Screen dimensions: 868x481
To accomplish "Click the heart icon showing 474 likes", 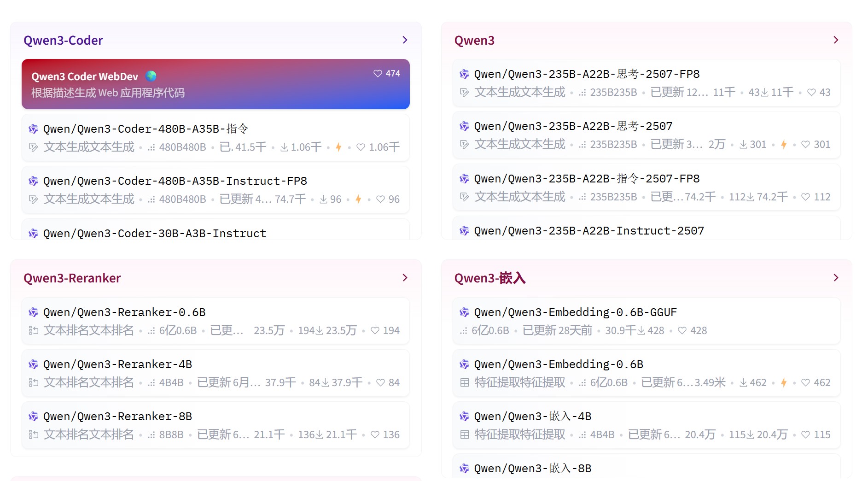I will pos(378,74).
